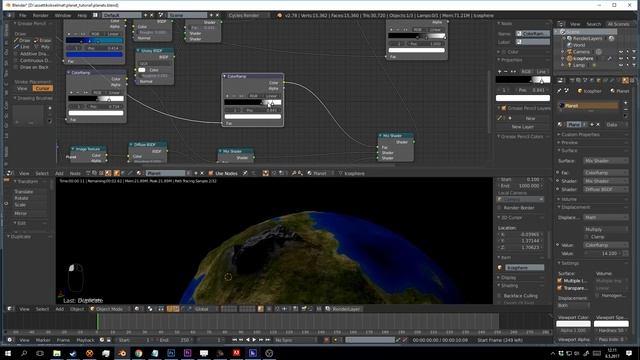Click the blue color swatch in ColorRamp node
Screen dimensions: 640x360
94,54
